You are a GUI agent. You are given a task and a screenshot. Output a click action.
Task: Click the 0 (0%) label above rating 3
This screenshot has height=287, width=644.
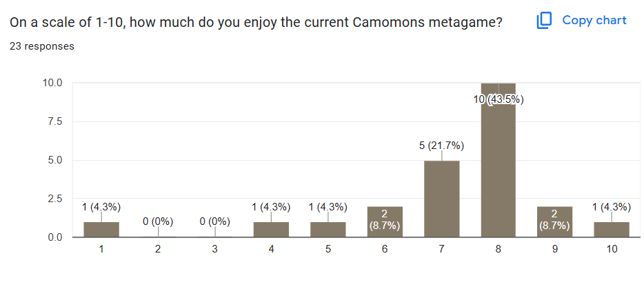click(x=214, y=222)
